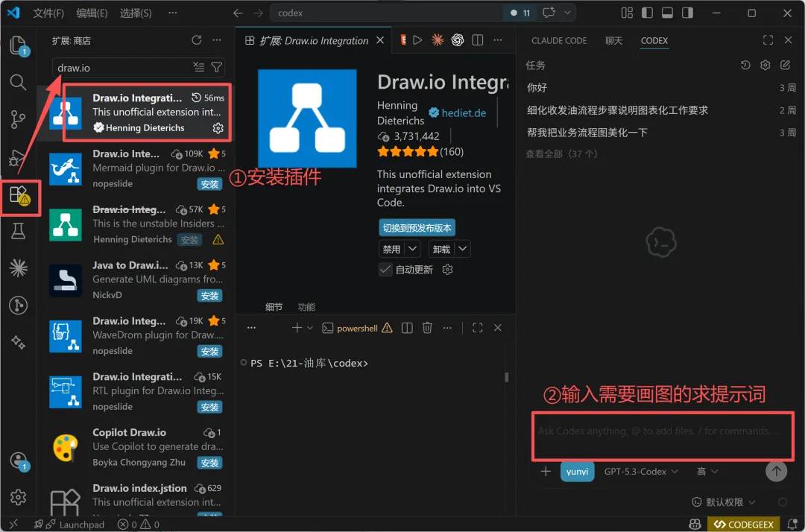
Task: Open the customize layout control
Action: 628,13
